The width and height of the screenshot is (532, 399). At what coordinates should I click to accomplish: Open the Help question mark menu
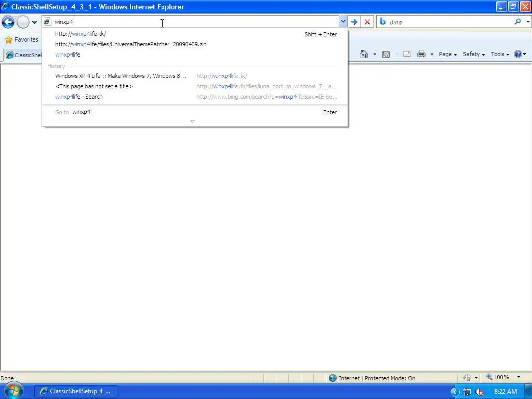pos(520,54)
